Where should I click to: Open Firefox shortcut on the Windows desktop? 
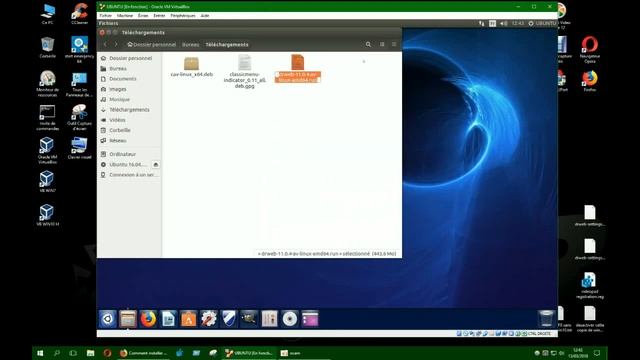[x=589, y=81]
